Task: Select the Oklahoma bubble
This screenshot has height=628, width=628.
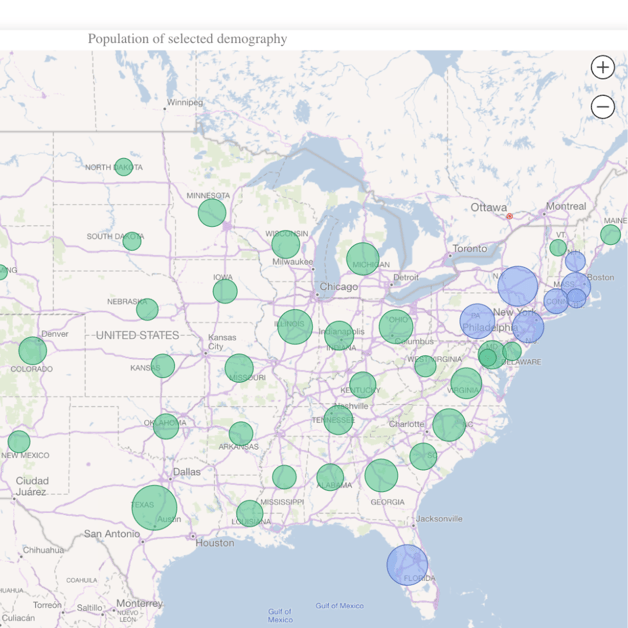Action: point(166,427)
